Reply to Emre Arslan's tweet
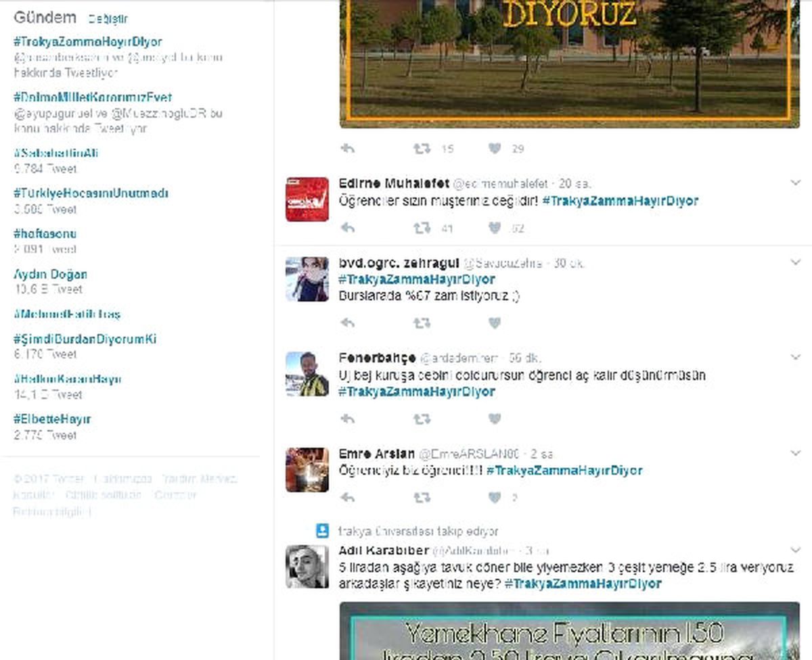 (x=347, y=498)
